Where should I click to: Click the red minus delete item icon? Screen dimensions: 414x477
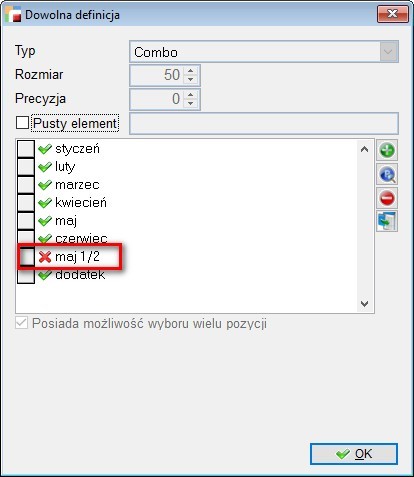pos(387,198)
